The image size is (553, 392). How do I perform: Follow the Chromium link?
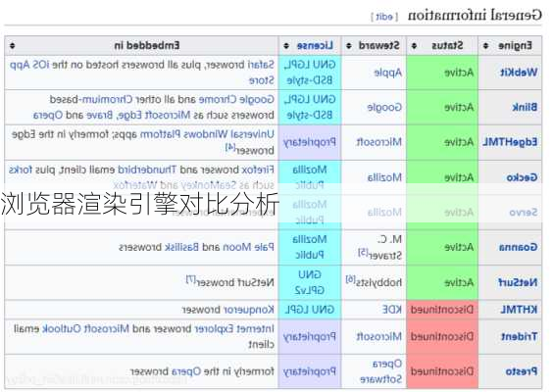coord(107,100)
